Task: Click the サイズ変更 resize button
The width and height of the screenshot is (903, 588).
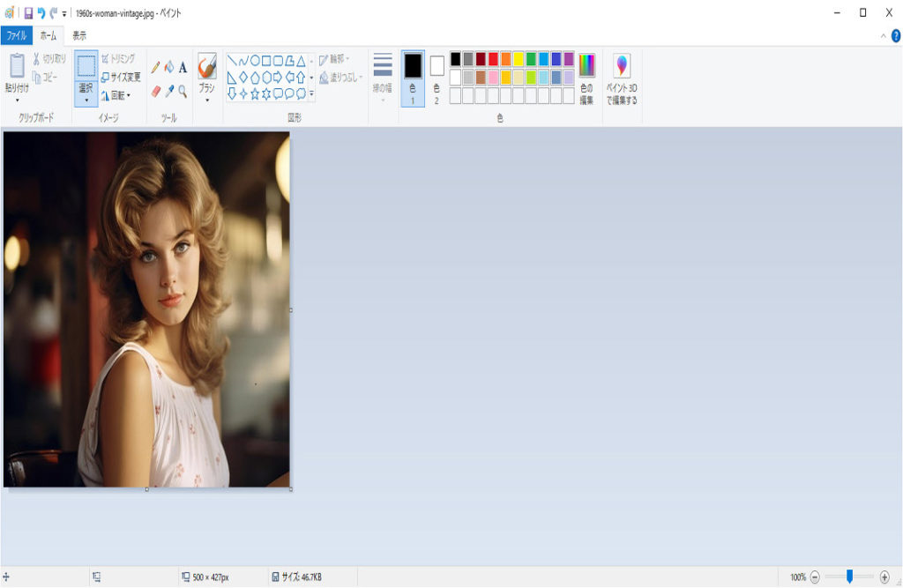Action: click(121, 77)
